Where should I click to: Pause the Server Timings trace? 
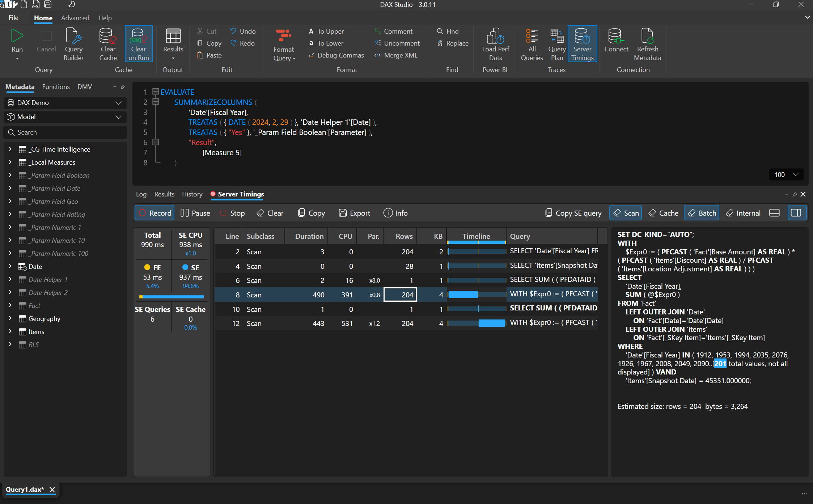tap(195, 213)
